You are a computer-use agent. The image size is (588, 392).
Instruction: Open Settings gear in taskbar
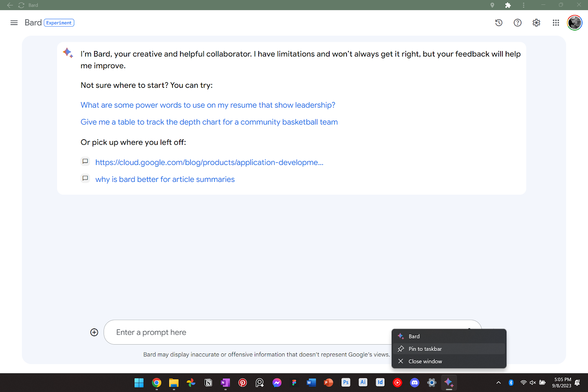(x=432, y=382)
